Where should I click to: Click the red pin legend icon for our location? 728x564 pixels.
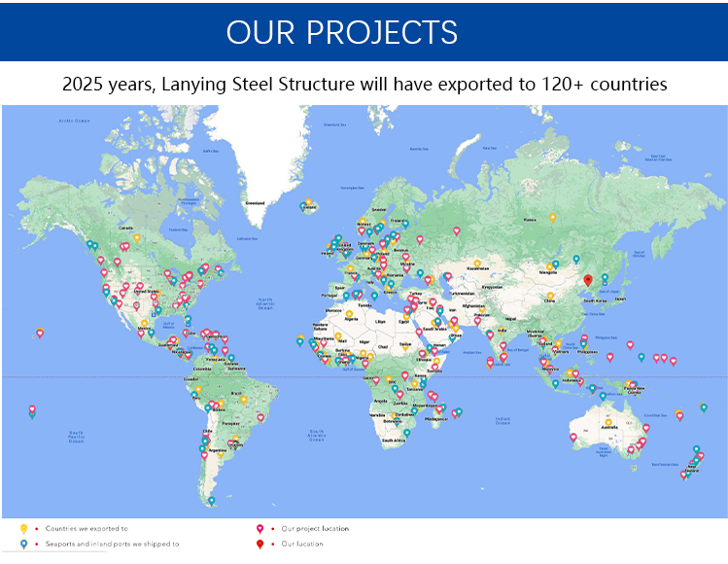click(260, 544)
